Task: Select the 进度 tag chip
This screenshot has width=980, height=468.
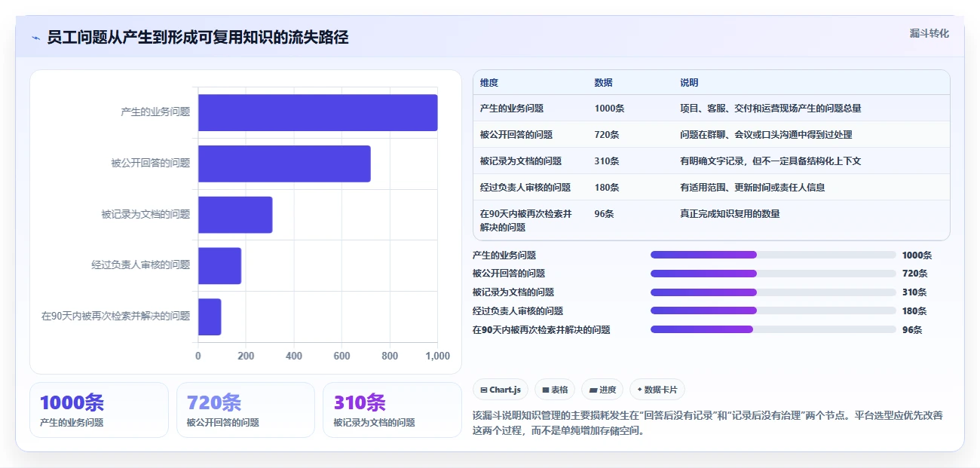Action: 602,390
